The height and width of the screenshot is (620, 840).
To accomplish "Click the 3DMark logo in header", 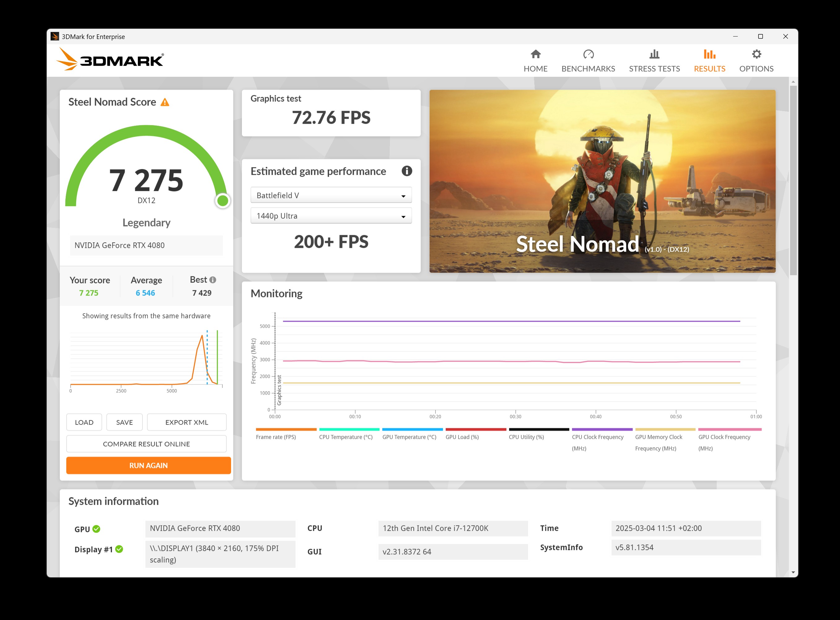I will [x=110, y=59].
